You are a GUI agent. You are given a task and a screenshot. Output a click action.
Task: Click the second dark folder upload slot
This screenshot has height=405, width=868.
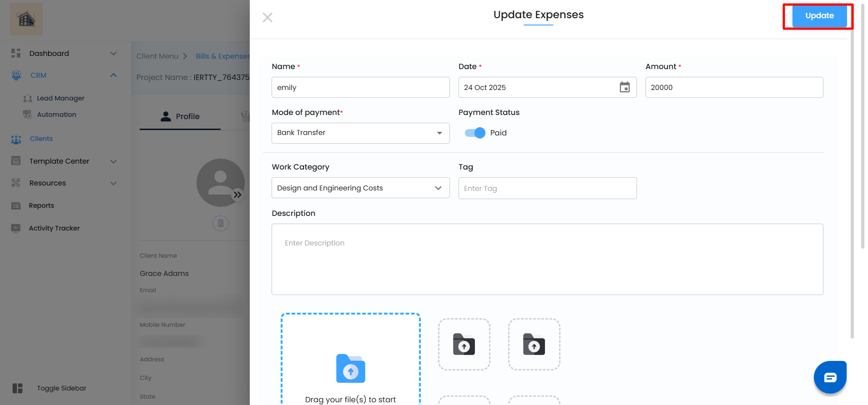(x=534, y=345)
